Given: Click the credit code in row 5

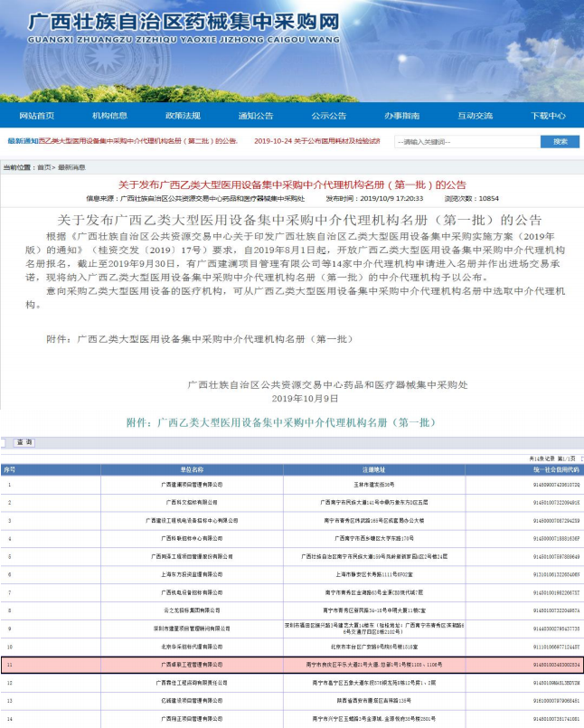Looking at the screenshot, I should tap(556, 556).
